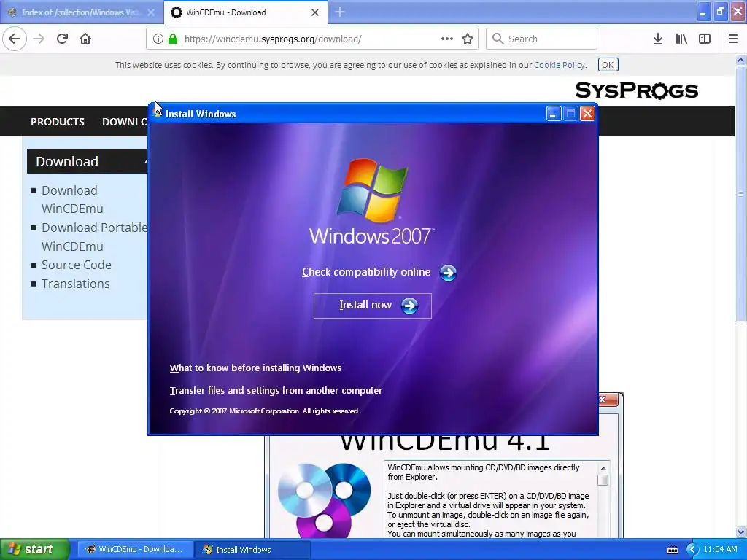Select the WinCDEmu - Download tab

coord(245,12)
